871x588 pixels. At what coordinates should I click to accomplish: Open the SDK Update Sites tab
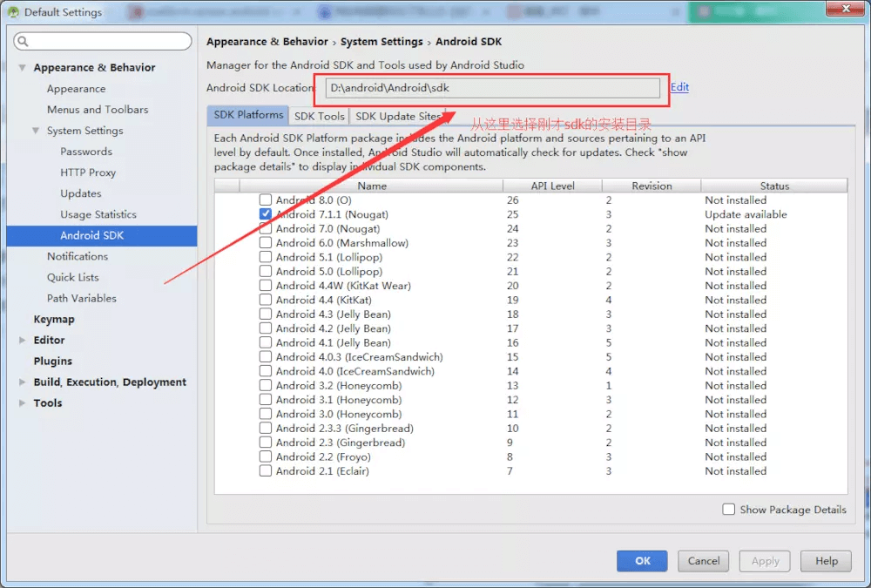[398, 116]
